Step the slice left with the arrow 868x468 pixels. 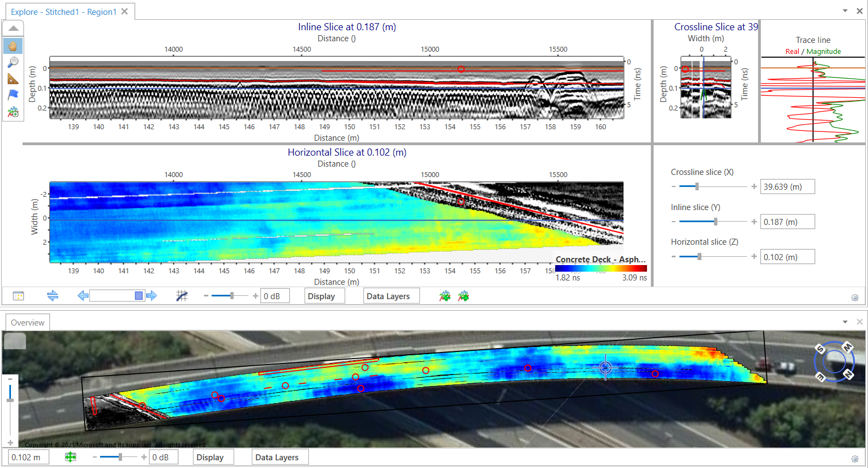(83, 296)
